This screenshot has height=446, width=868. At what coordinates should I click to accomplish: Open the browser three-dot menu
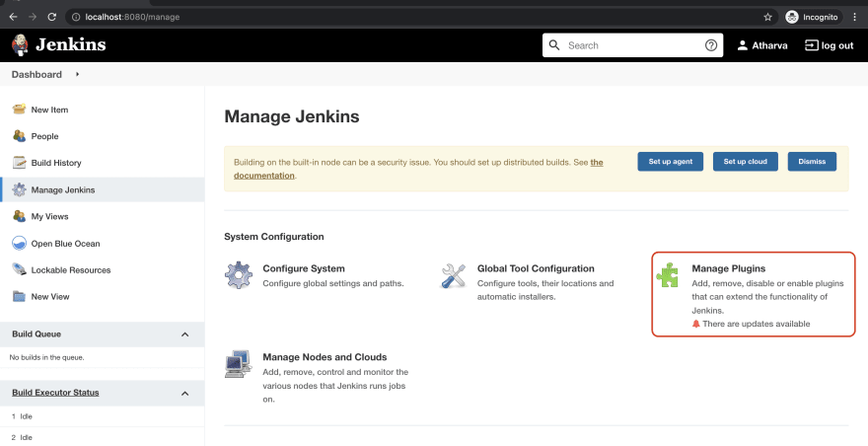(x=856, y=17)
